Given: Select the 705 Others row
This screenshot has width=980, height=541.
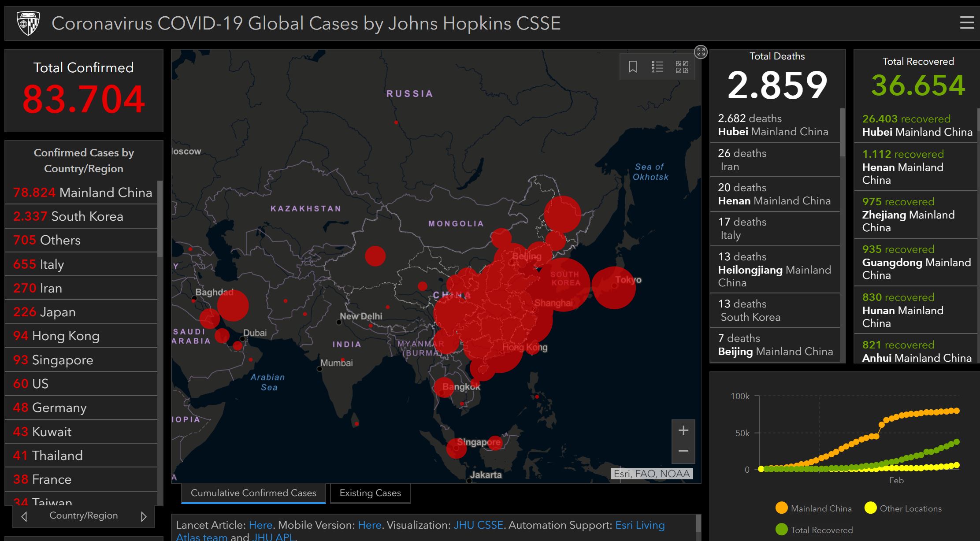Looking at the screenshot, I should point(81,240).
